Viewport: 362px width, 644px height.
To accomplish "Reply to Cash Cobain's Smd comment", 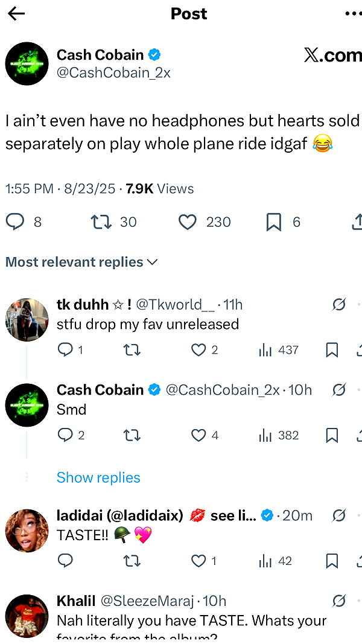I will [x=65, y=435].
